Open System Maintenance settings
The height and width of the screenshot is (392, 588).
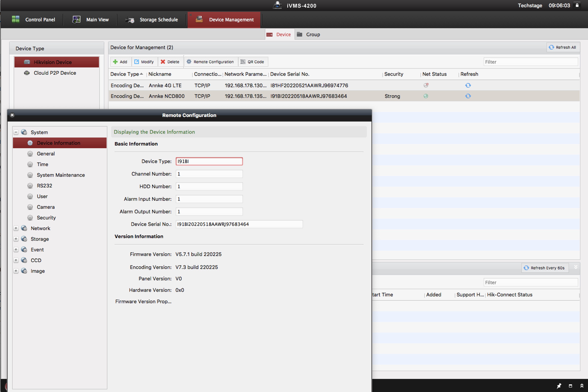point(61,175)
